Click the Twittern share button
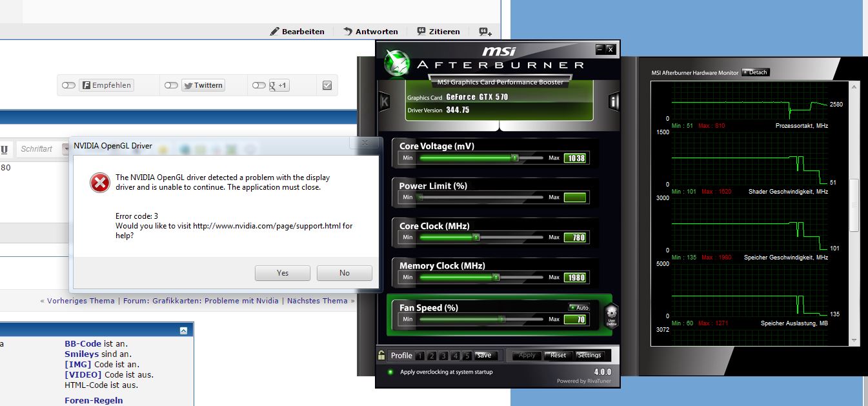This screenshot has height=406, width=868. 203,85
